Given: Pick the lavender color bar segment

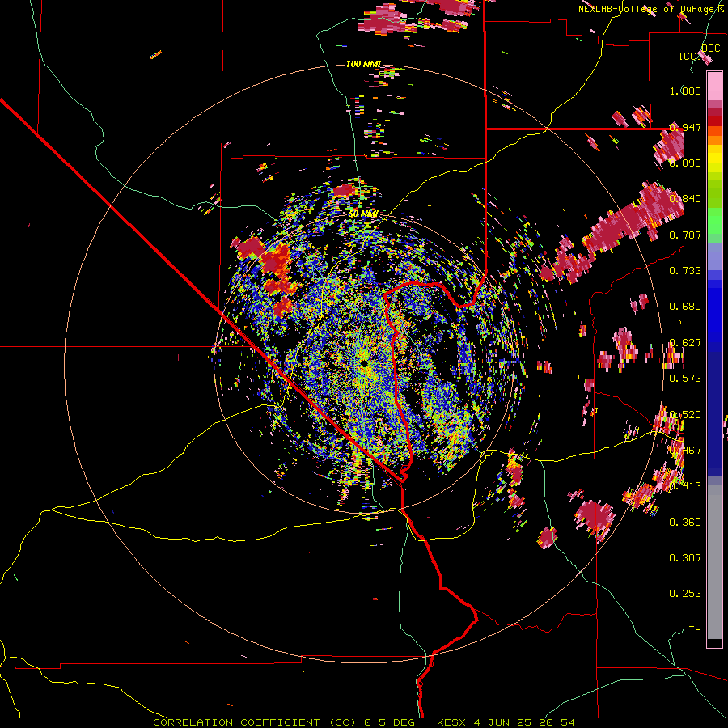Looking at the screenshot, I should coord(714,256).
